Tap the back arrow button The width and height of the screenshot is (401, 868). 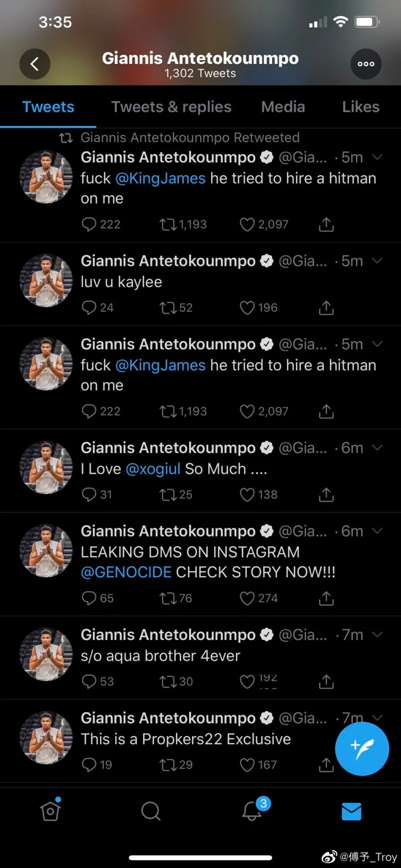[x=35, y=64]
